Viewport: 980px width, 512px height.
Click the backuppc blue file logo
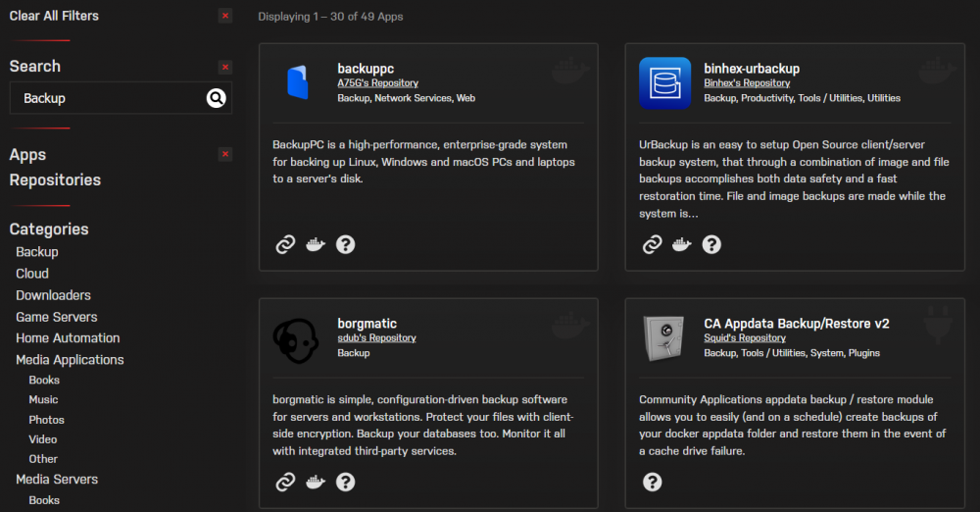298,82
